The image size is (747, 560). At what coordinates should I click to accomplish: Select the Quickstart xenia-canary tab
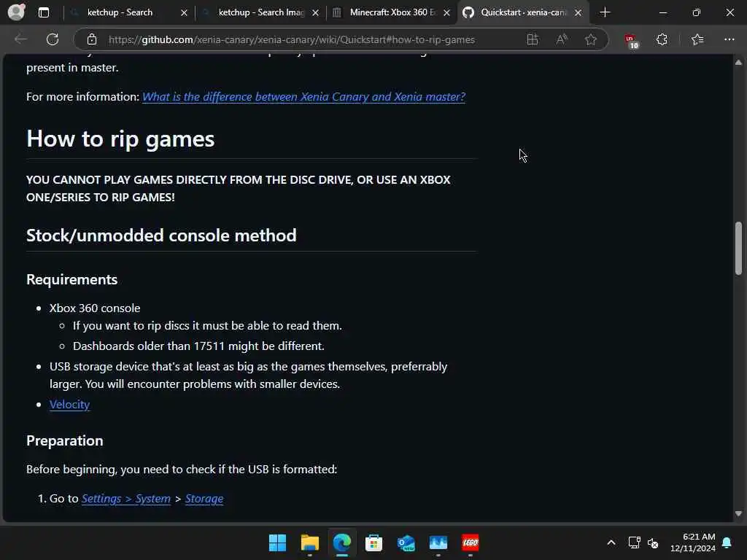pos(523,12)
